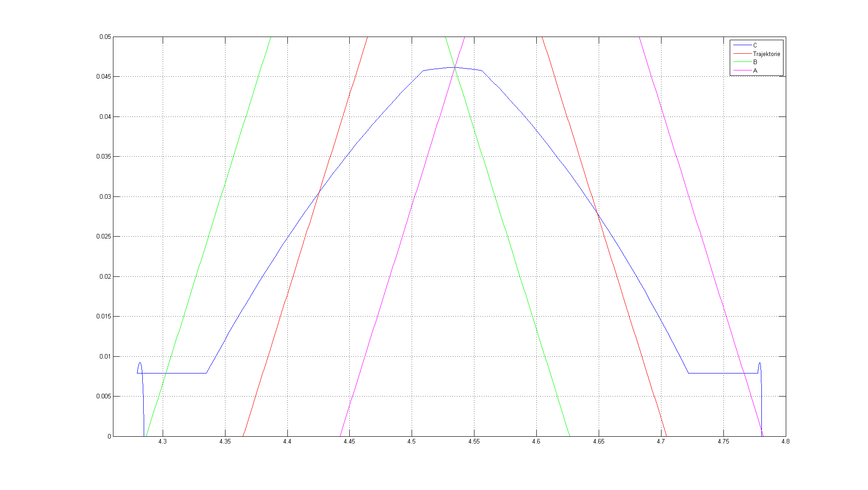This screenshot has width=868, height=490.
Task: Click where green and magenta lines cross
Action: (x=455, y=67)
